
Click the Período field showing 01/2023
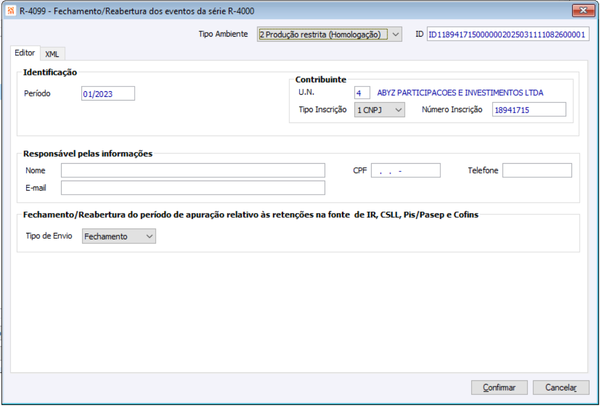108,94
